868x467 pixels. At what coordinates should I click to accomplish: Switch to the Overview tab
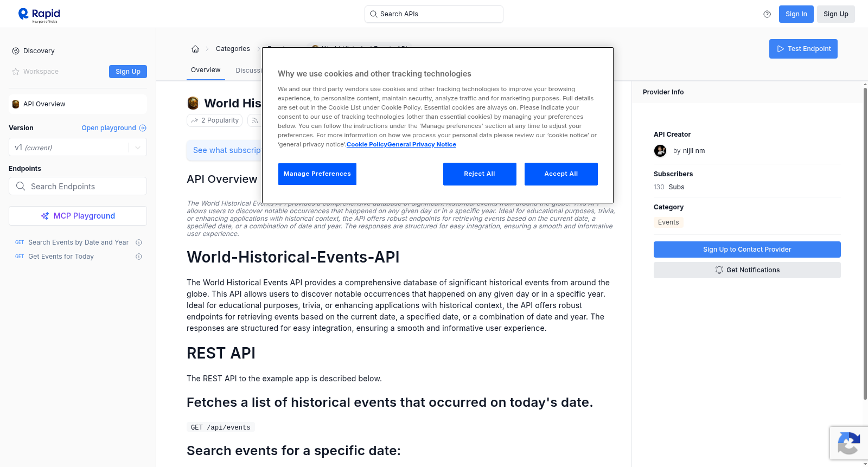click(206, 70)
